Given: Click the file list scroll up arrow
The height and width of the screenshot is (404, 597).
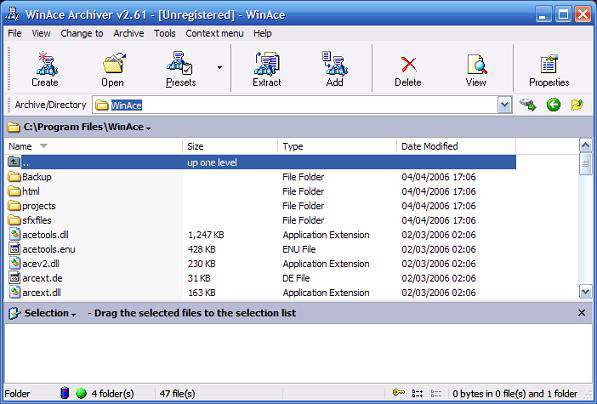Looking at the screenshot, I should [x=585, y=145].
